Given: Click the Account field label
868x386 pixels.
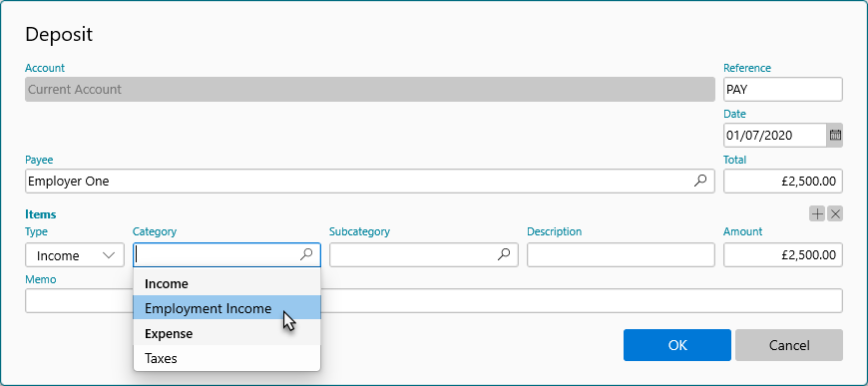Looking at the screenshot, I should tap(45, 68).
